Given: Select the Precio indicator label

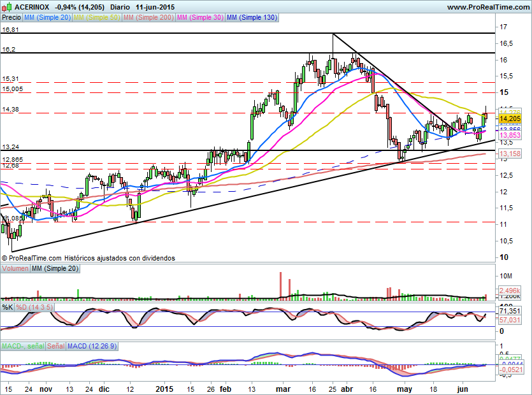Looking at the screenshot, I should pyautogui.click(x=11, y=18).
